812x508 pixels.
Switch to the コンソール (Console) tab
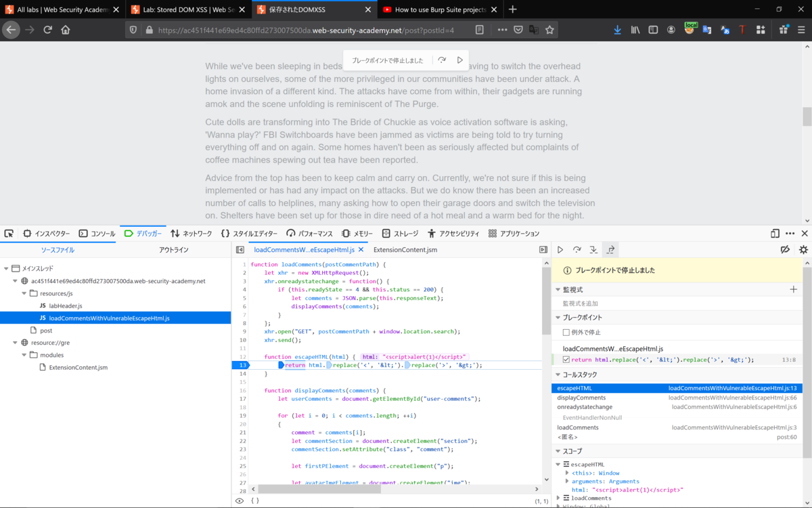97,234
